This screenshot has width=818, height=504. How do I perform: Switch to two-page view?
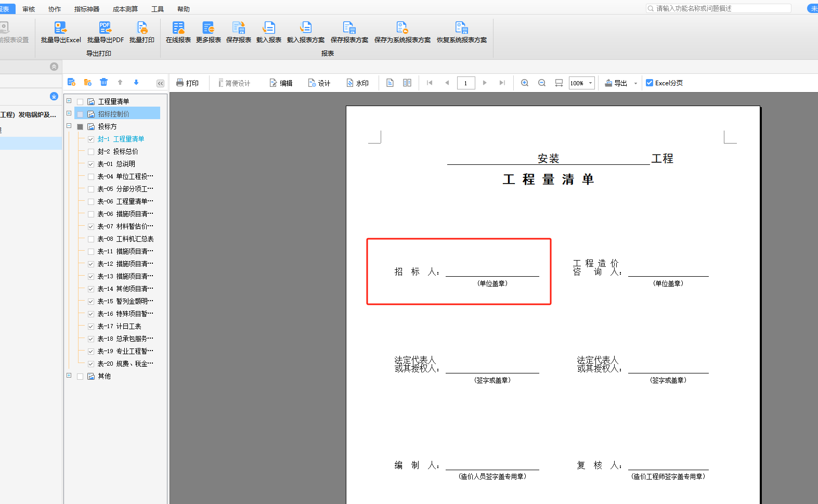pos(407,83)
